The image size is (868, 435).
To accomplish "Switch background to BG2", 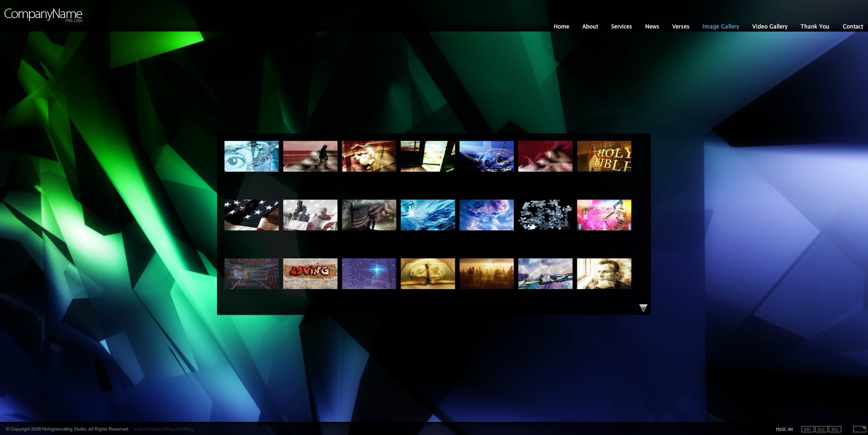I will (x=821, y=429).
